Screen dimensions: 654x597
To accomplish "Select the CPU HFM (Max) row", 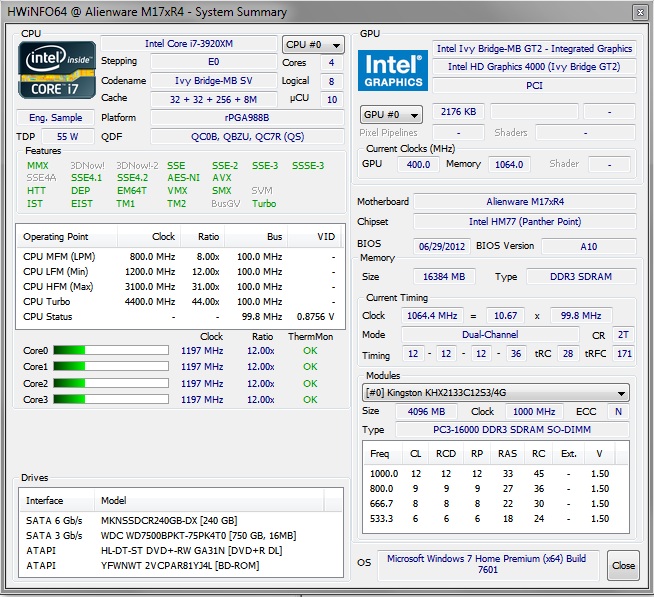I will pyautogui.click(x=179, y=287).
